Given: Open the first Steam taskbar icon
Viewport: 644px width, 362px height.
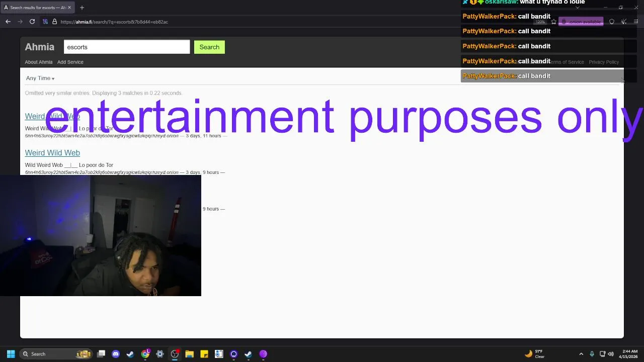Looking at the screenshot, I should [130, 354].
